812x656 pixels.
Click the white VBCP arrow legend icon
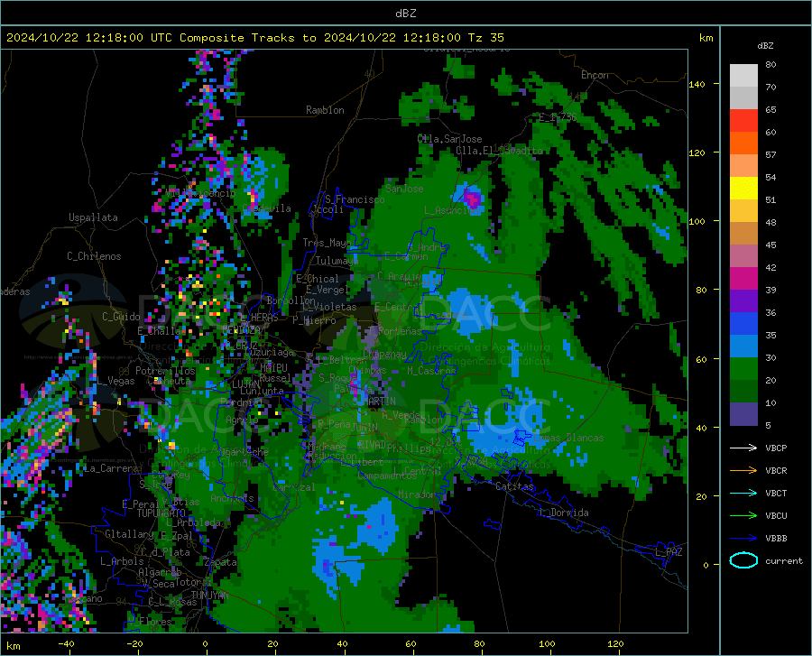(x=743, y=448)
